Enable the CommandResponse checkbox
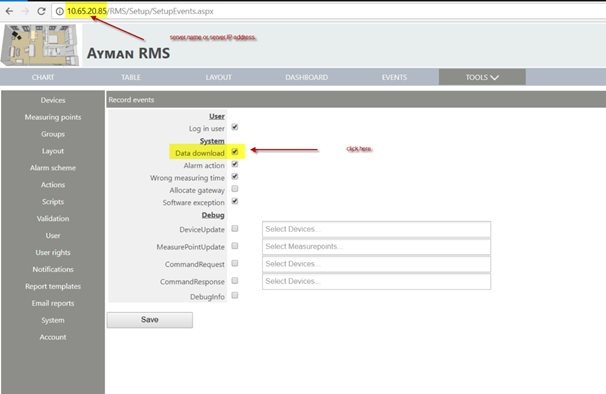606x394 pixels. click(x=235, y=281)
